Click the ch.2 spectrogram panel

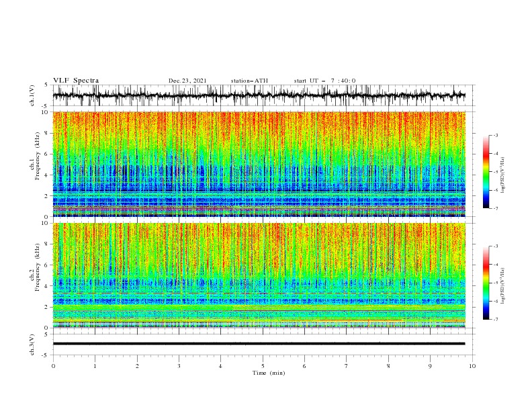coord(259,275)
